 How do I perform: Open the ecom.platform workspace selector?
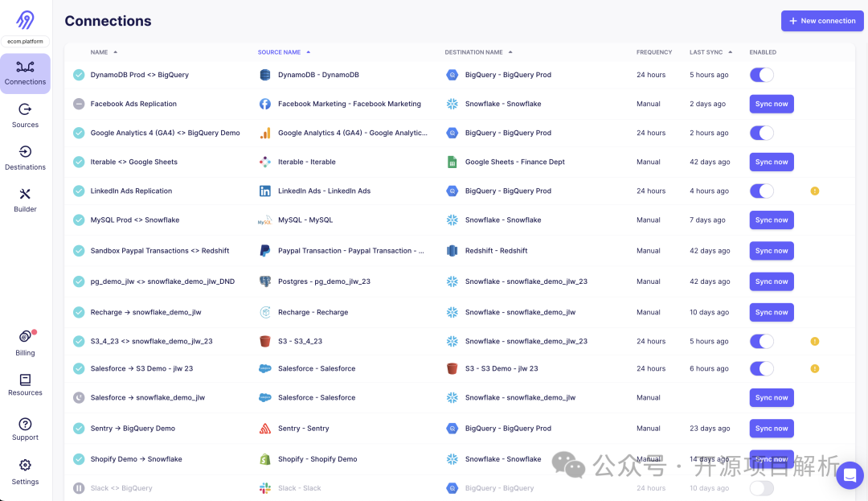(x=25, y=42)
